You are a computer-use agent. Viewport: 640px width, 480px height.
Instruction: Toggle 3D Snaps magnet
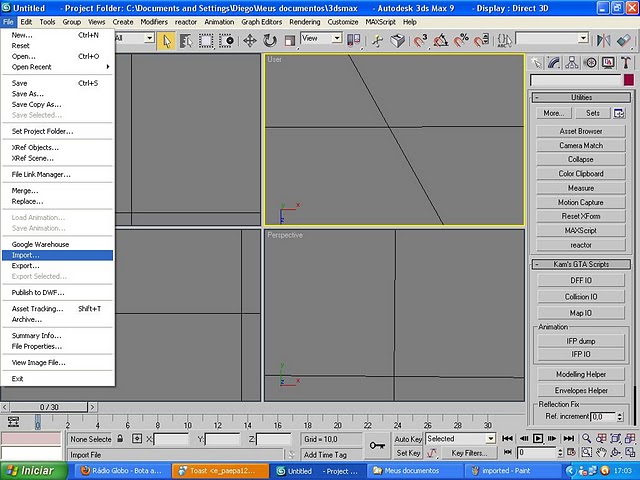[420, 41]
